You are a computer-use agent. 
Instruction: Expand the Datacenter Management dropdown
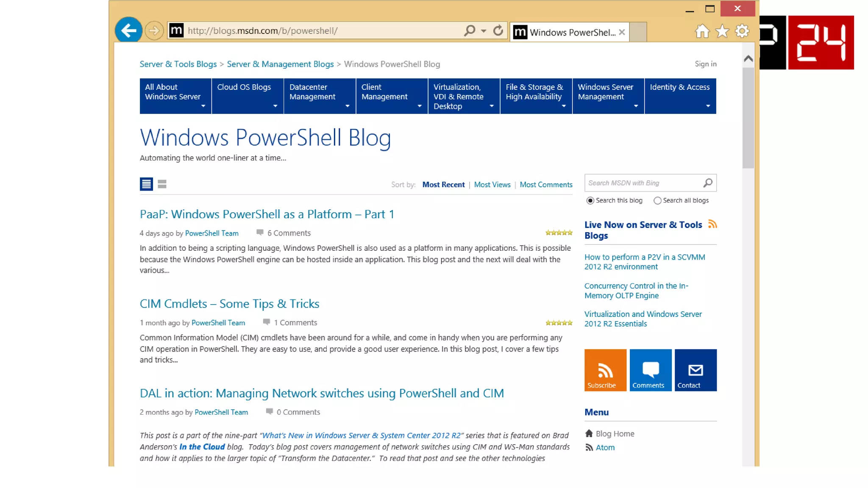point(320,96)
